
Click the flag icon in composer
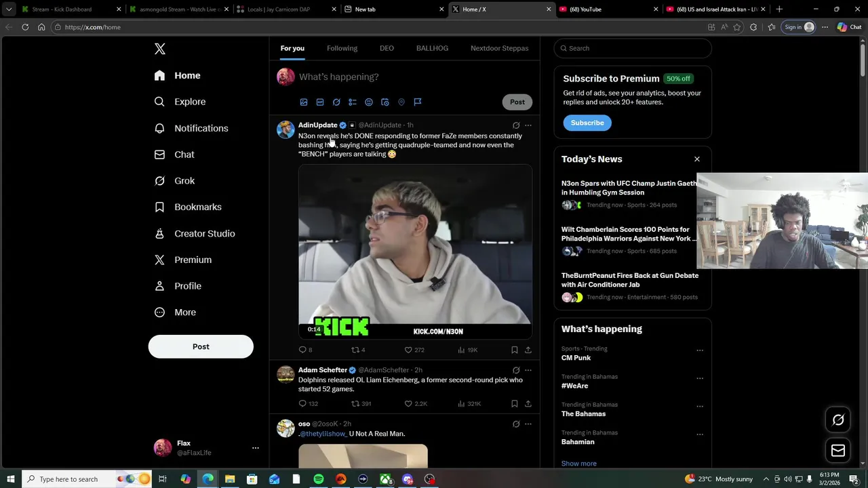[418, 102]
